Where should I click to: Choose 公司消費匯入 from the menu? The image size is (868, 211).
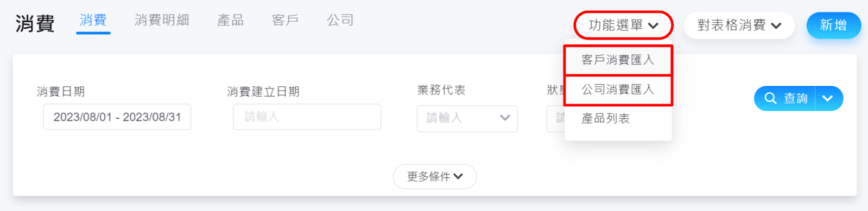click(x=618, y=89)
